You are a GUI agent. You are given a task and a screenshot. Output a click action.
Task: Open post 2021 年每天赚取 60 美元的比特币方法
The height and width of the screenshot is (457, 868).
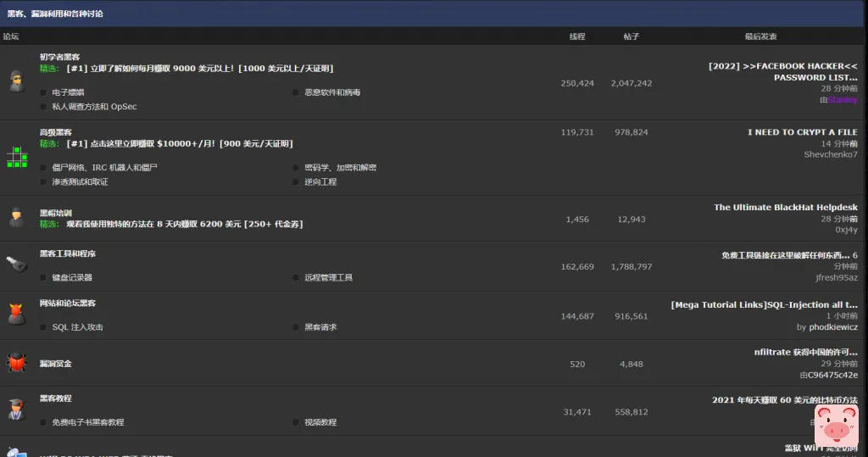785,400
